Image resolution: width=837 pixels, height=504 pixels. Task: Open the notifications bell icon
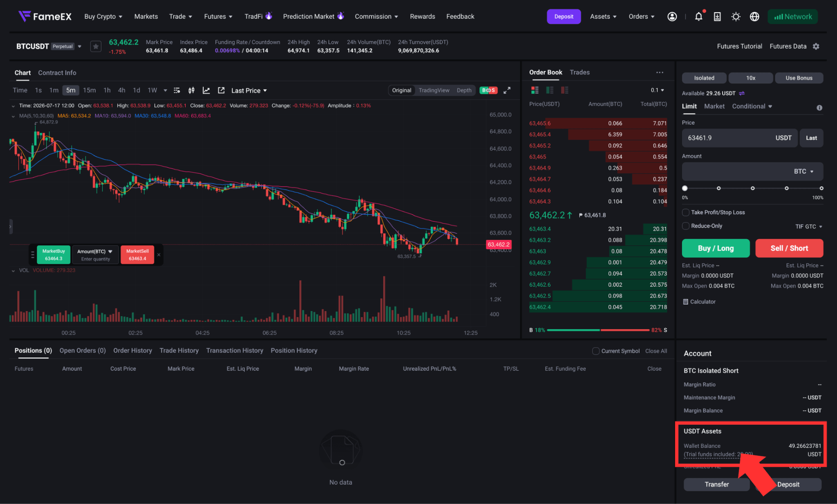tap(698, 17)
